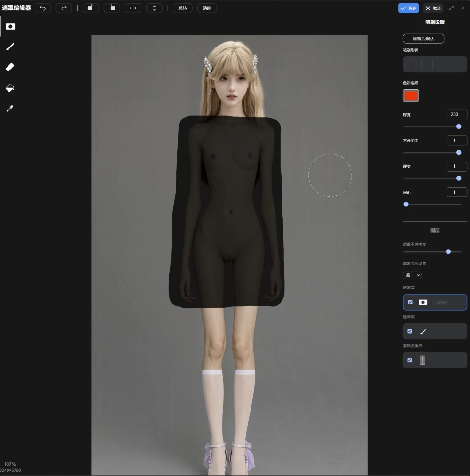470x476 pixels.
Task: Select the eraser tool
Action: coord(10,67)
